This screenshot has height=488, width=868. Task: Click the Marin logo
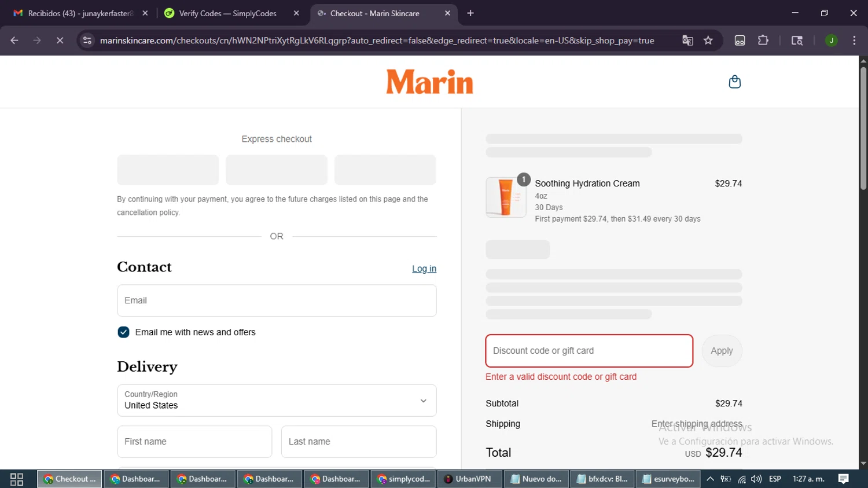(x=429, y=82)
